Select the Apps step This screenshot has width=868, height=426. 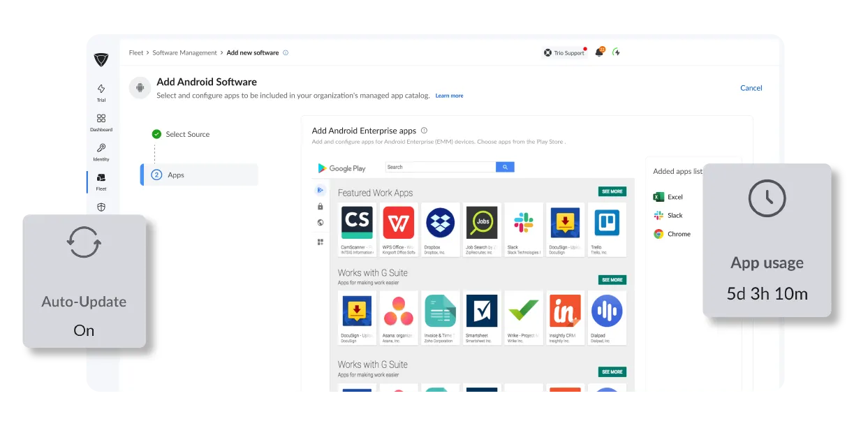(x=200, y=175)
